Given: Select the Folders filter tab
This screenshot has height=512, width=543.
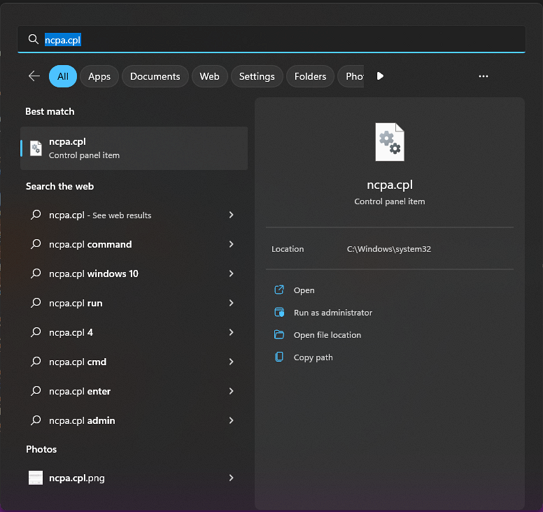Looking at the screenshot, I should click(x=310, y=76).
